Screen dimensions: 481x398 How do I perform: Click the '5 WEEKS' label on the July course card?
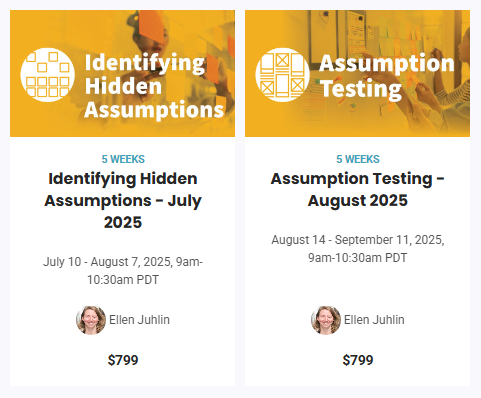tap(123, 159)
